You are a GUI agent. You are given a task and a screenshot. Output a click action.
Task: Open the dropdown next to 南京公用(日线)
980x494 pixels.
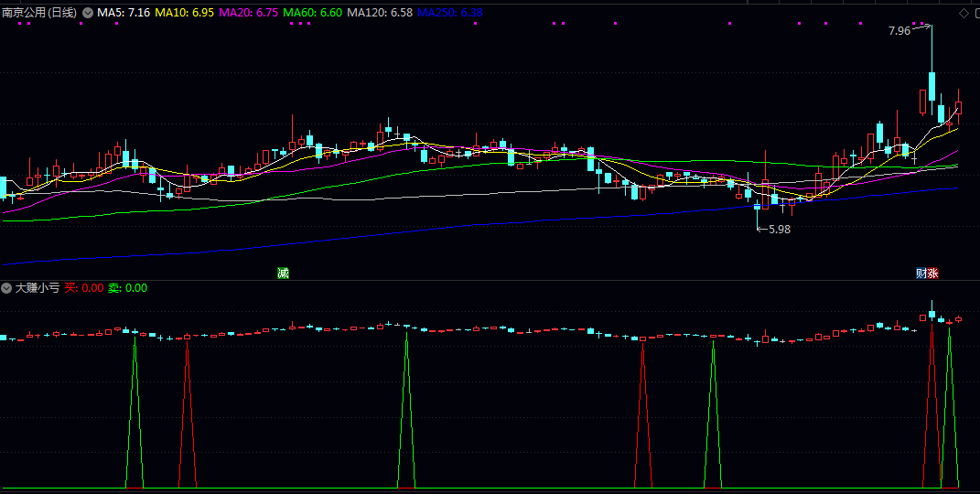point(88,14)
